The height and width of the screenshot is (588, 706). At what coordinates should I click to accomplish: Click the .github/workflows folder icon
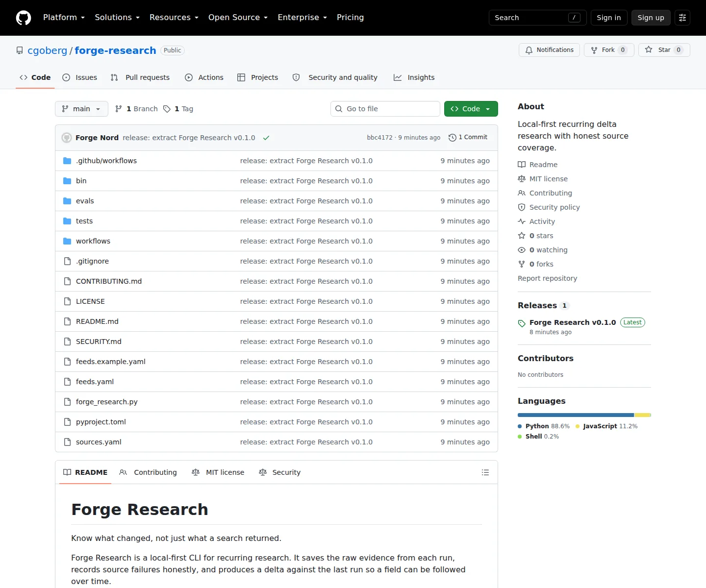(x=67, y=161)
